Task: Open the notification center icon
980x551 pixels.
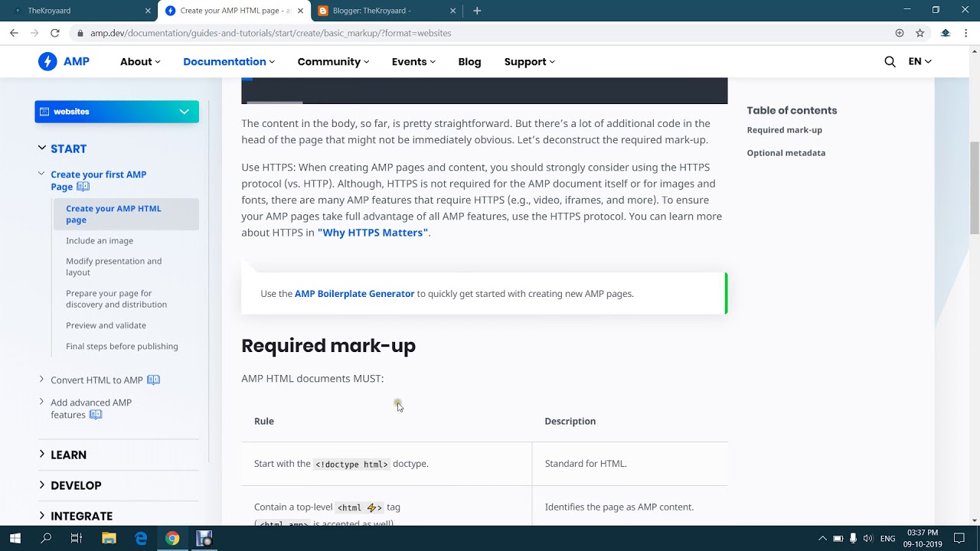Action: click(x=959, y=538)
